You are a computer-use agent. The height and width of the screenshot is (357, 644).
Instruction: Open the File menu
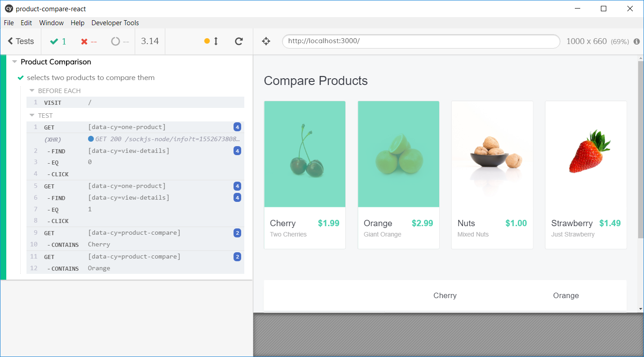click(x=9, y=23)
